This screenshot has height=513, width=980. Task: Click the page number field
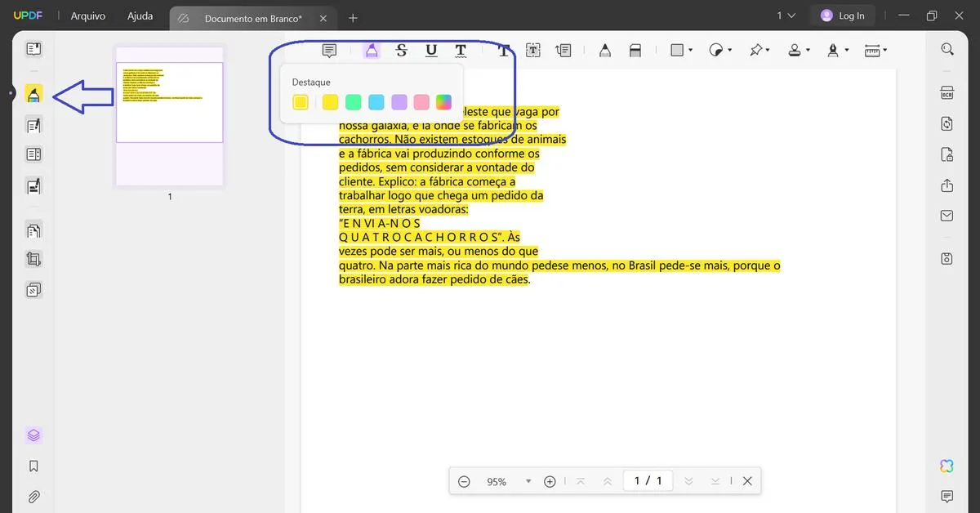648,480
